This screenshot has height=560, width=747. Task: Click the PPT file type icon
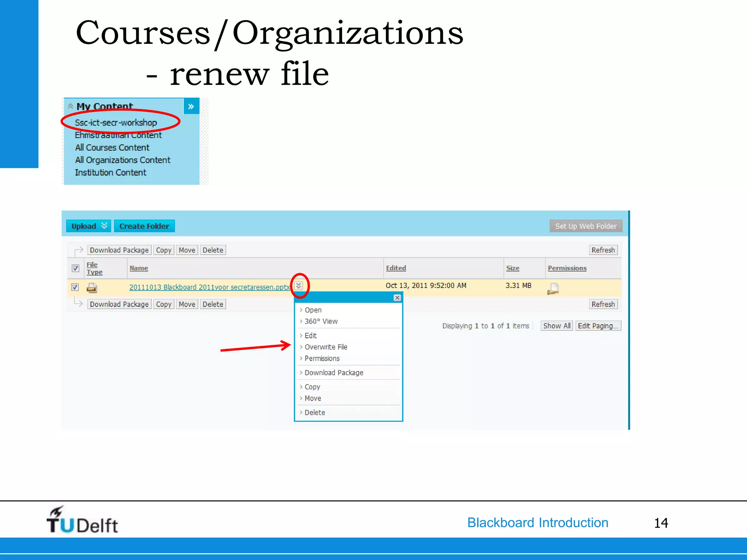click(x=92, y=288)
